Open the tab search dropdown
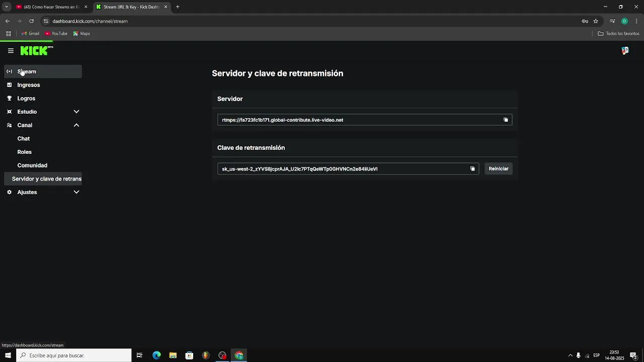This screenshot has height=362, width=644. (x=7, y=7)
